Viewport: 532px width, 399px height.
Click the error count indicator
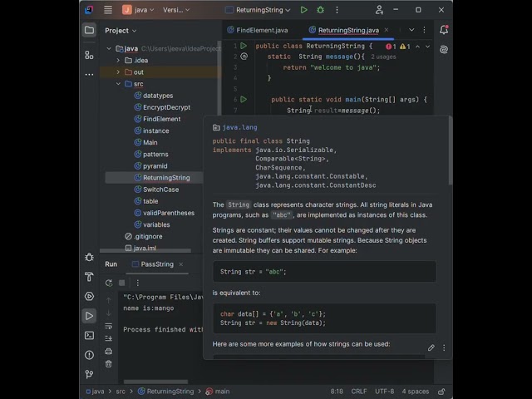391,47
